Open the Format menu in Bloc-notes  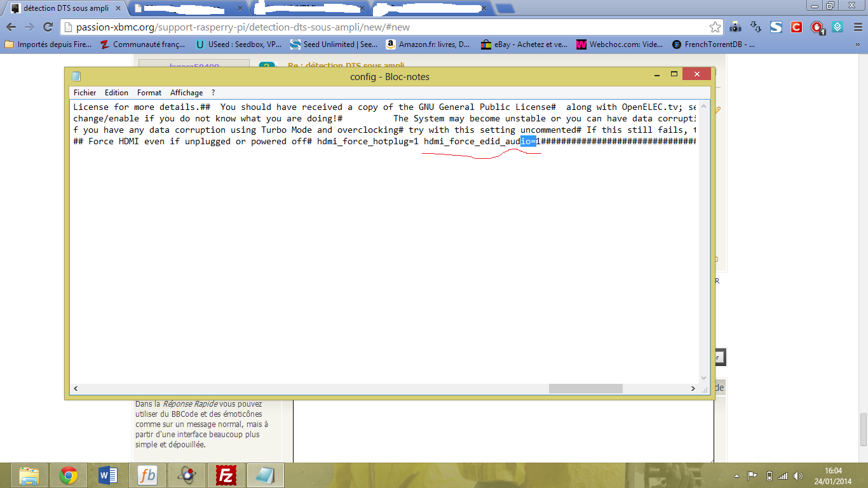tap(149, 93)
